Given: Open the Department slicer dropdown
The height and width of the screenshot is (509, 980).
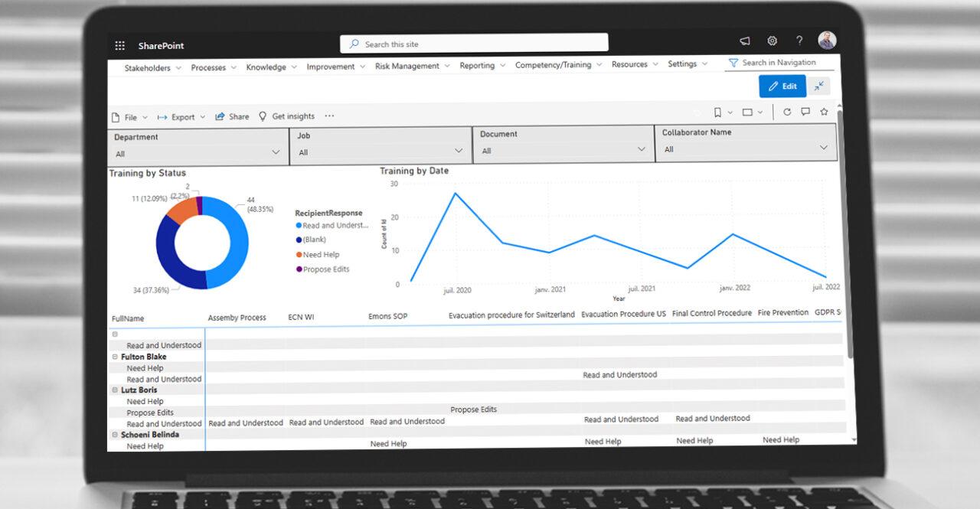Looking at the screenshot, I should 277,152.
